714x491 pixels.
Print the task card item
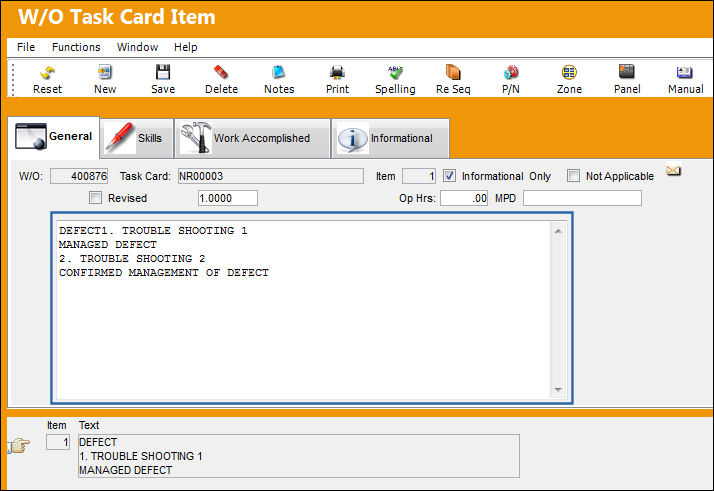337,79
